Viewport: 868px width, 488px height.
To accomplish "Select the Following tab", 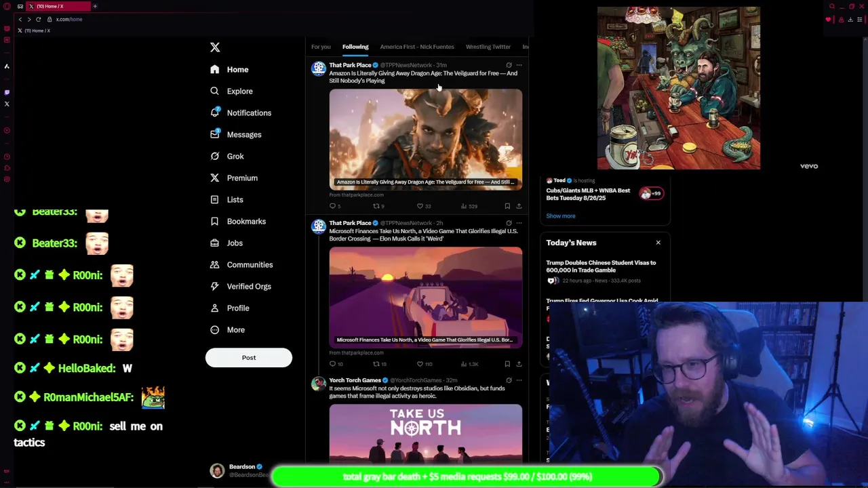I will (x=355, y=47).
